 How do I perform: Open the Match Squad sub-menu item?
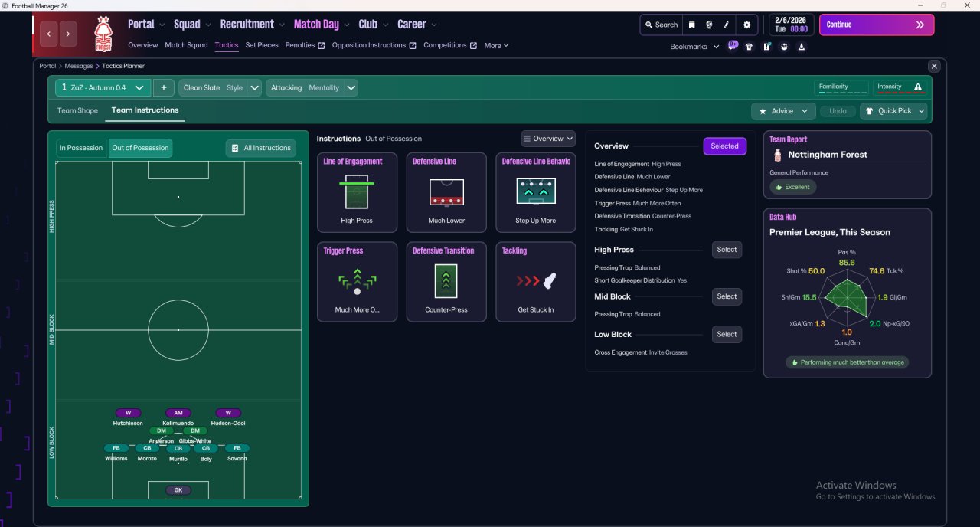[x=186, y=45]
